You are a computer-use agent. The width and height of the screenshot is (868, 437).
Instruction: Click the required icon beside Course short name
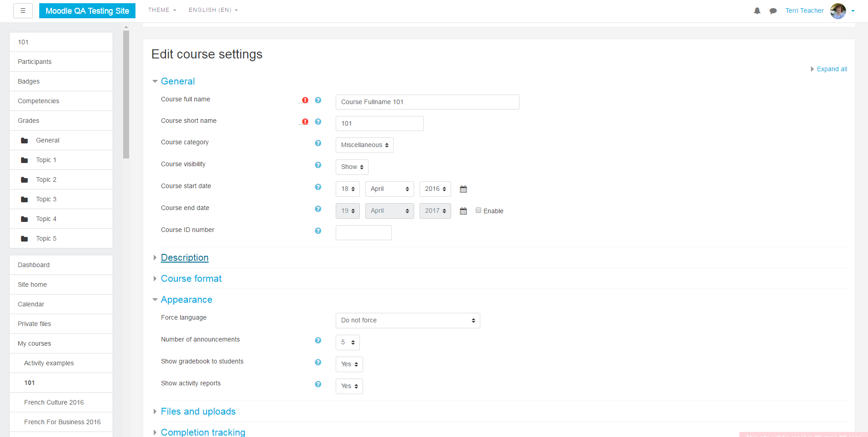coord(305,121)
